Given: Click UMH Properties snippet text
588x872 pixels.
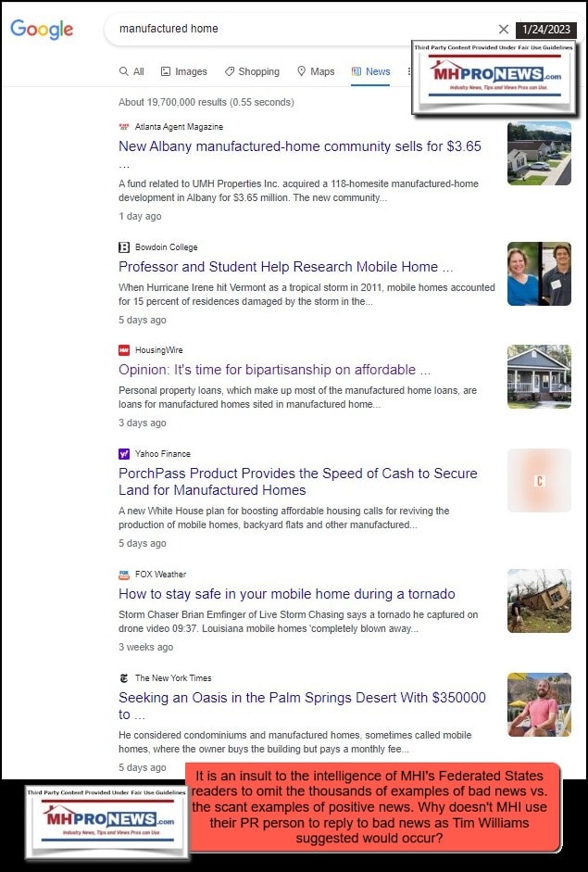Looking at the screenshot, I should click(x=298, y=191).
